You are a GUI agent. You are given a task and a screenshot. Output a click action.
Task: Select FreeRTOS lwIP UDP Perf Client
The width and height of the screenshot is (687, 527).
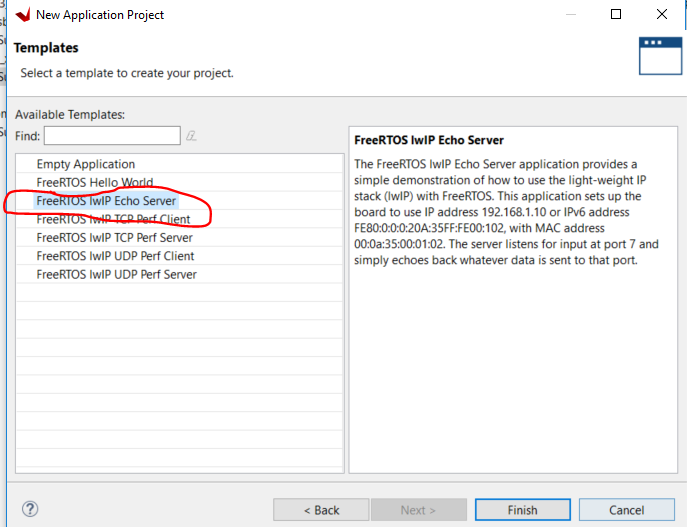115,256
